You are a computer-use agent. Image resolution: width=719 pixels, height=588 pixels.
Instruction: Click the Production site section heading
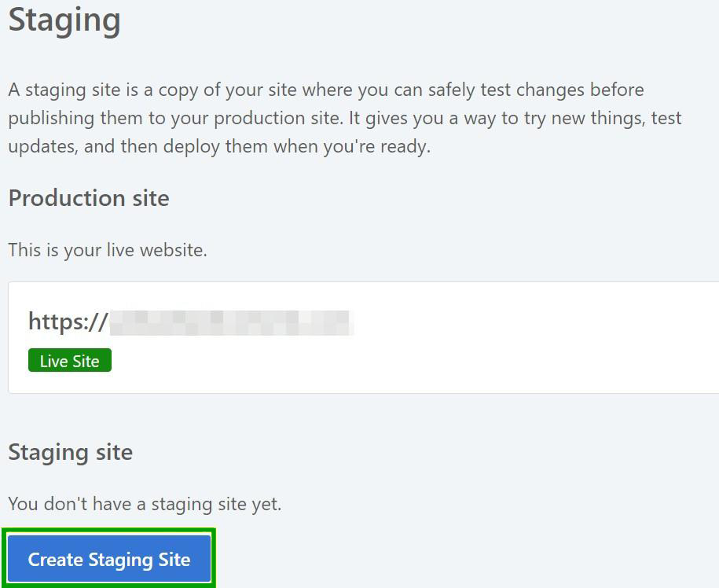[88, 198]
